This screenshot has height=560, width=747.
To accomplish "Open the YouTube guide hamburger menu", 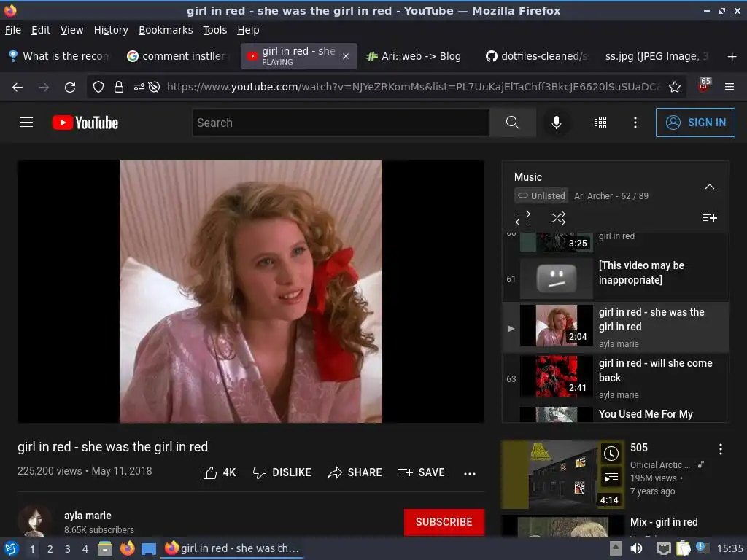I will (x=26, y=122).
